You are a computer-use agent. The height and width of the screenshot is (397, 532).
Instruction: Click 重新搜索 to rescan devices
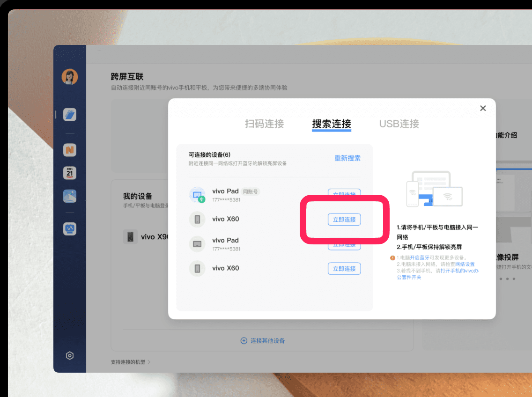[x=347, y=158]
